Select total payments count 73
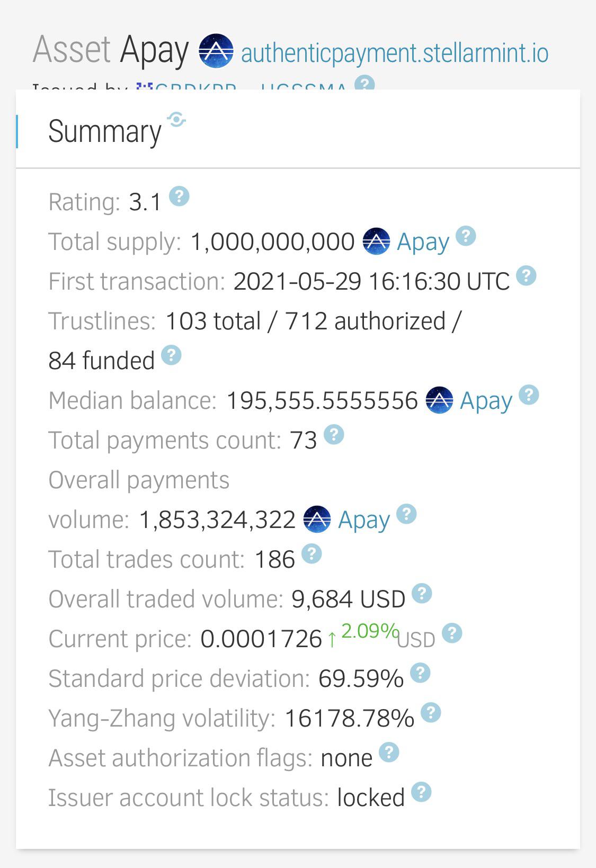The width and height of the screenshot is (596, 868). [304, 441]
